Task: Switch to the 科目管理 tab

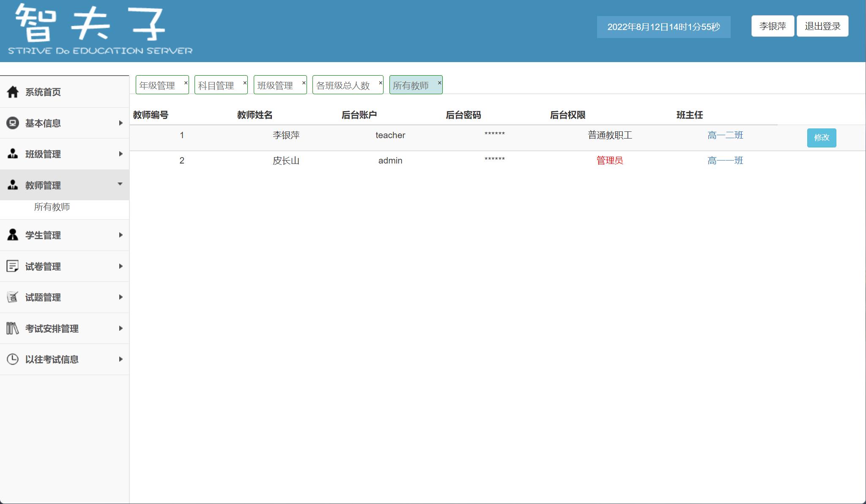Action: coord(216,84)
